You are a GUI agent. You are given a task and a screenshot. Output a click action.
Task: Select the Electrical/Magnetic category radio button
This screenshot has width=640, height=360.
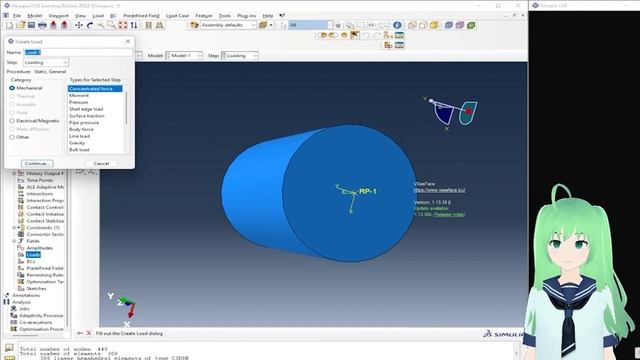point(12,121)
